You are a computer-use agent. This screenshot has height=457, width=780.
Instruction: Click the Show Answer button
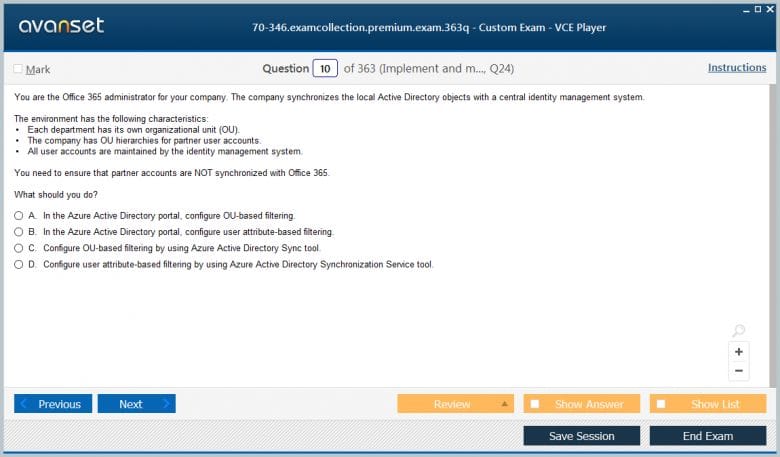[x=582, y=404]
